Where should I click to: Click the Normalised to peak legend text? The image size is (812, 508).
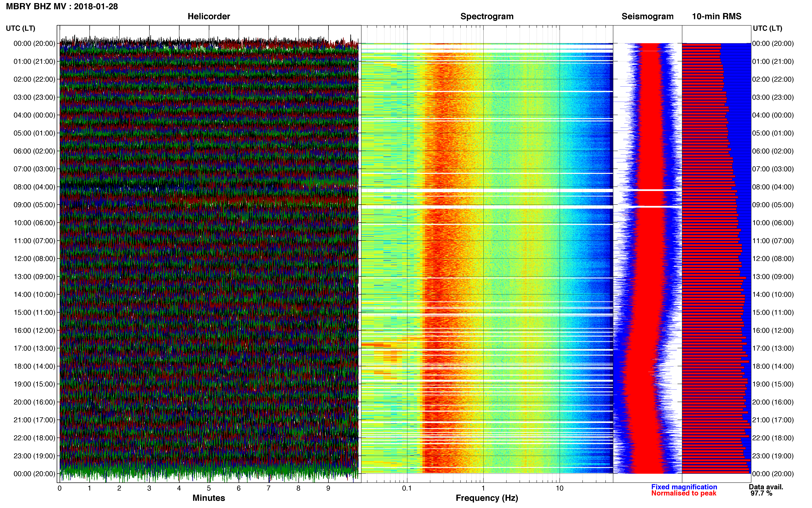pyautogui.click(x=684, y=493)
